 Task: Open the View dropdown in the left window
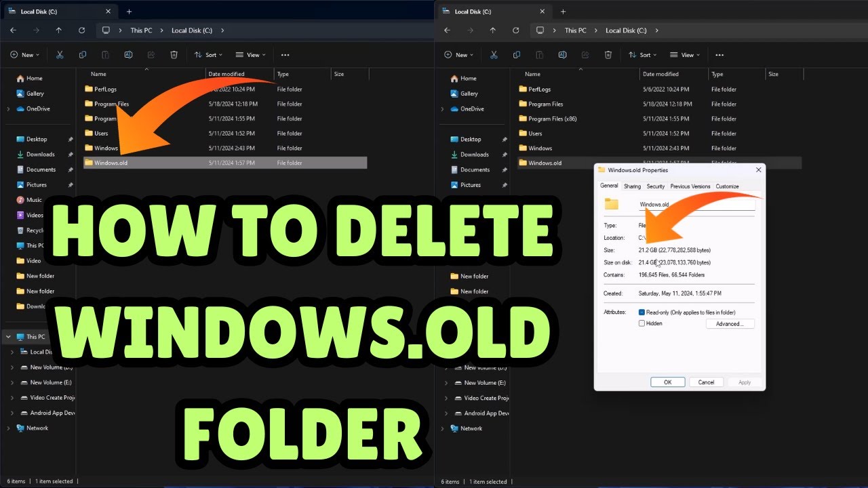(x=251, y=55)
